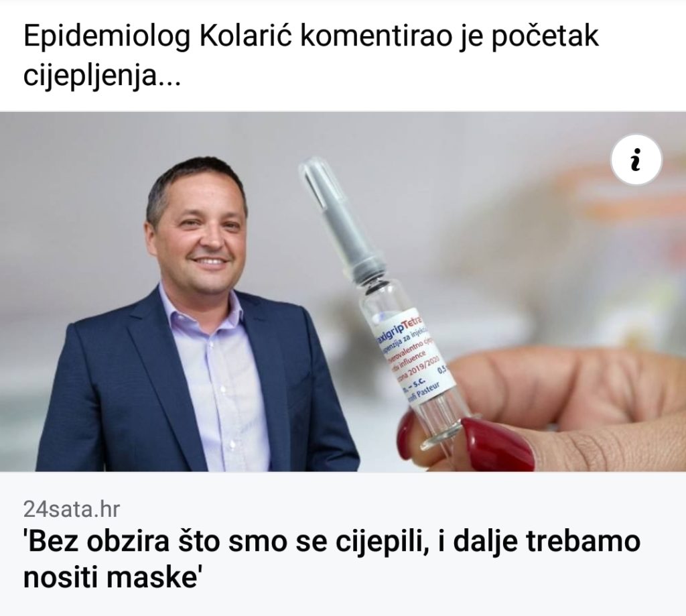
Task: Visit the 24sata.hr source link
Action: [71, 509]
